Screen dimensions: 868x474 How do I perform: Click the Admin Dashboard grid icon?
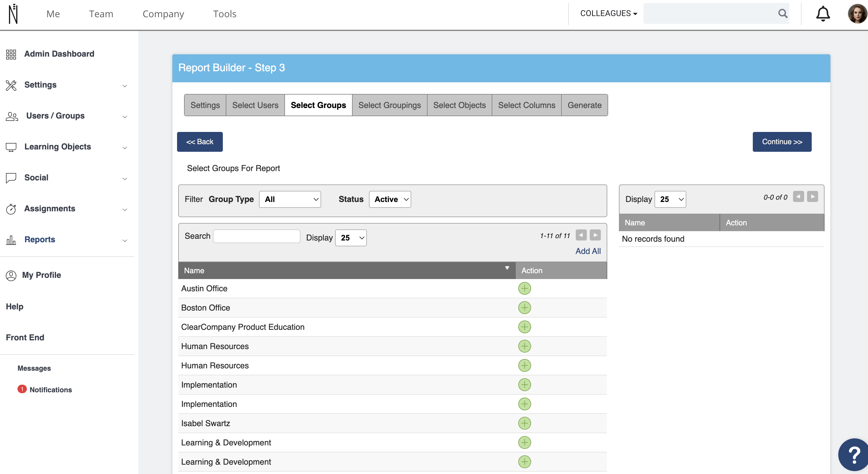[x=11, y=54]
